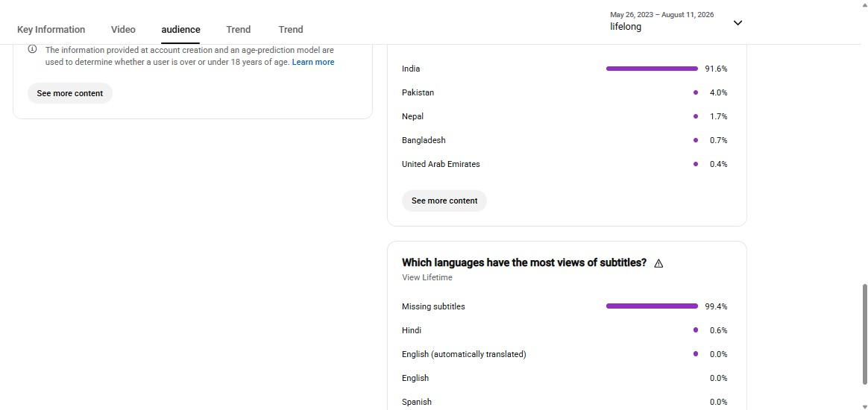Select the lifelong date range selector
Viewport: 868px width, 410px height.
tap(676, 22)
